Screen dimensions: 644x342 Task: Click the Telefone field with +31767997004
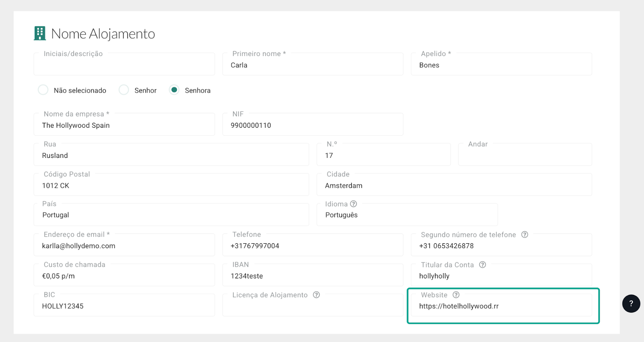(x=313, y=245)
